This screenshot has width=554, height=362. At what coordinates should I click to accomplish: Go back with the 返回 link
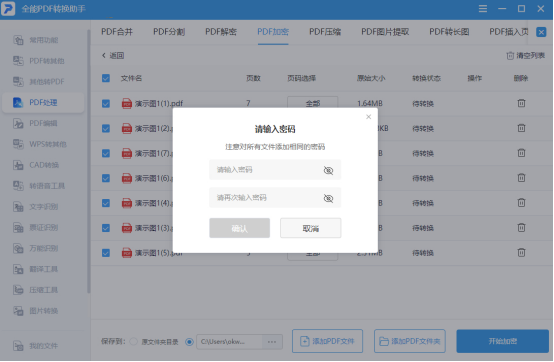(x=113, y=55)
